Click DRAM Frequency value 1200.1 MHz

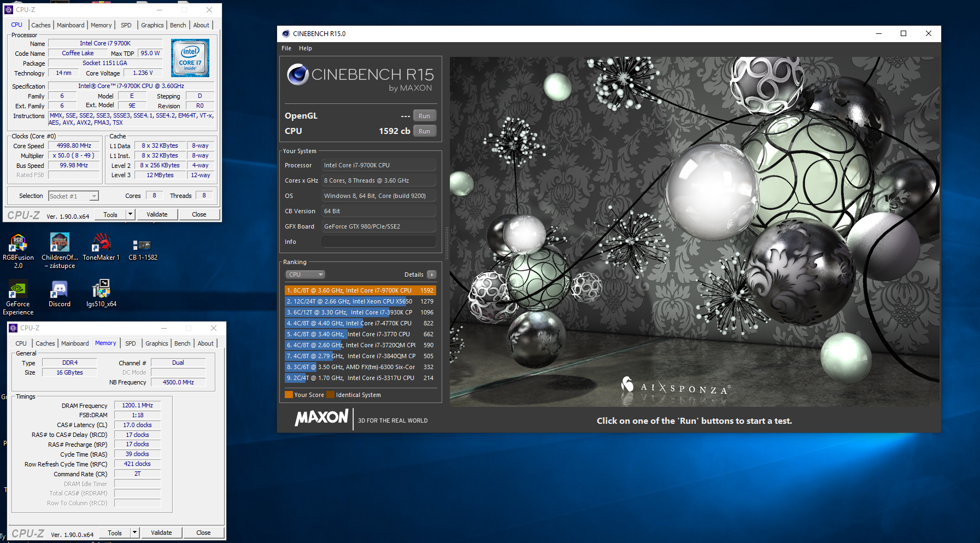tap(137, 405)
